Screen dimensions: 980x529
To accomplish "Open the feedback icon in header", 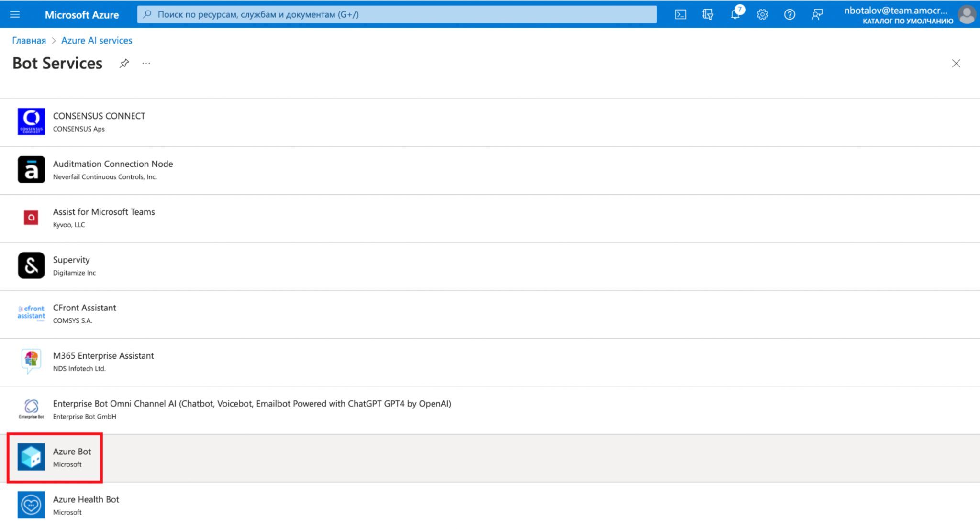I will point(817,14).
